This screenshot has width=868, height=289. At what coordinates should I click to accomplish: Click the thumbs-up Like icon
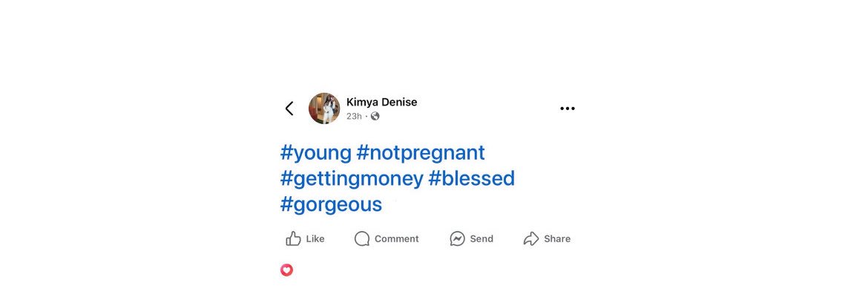[293, 238]
